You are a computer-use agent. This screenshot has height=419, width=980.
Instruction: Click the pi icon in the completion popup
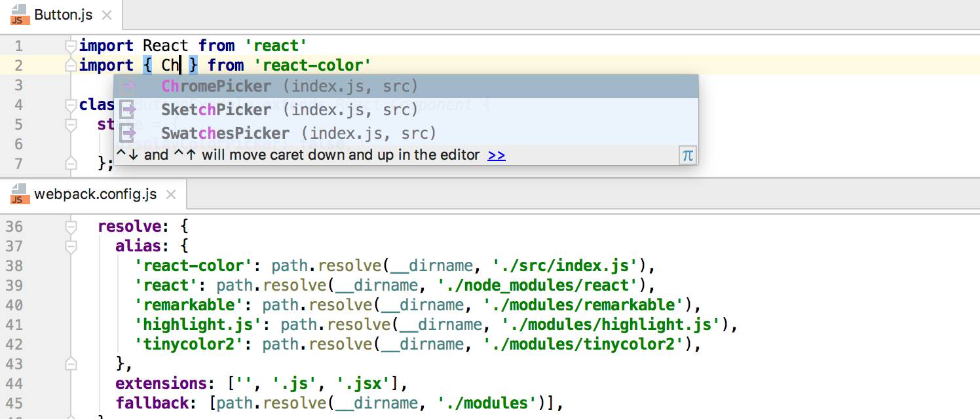687,155
